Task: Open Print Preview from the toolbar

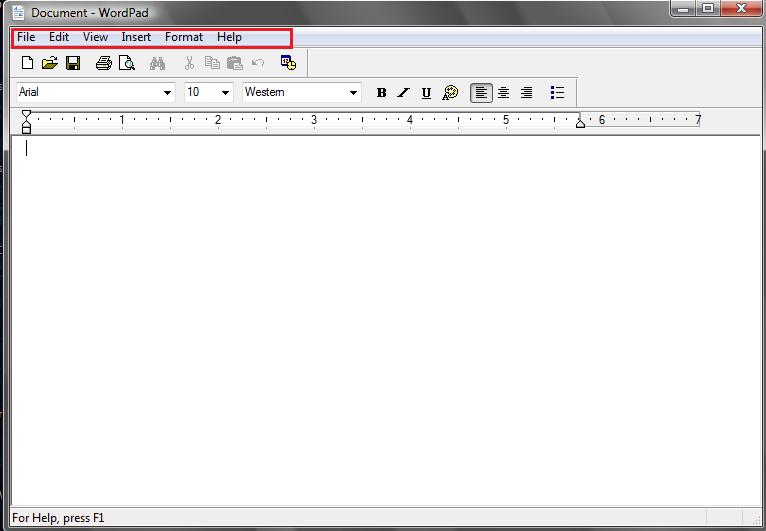Action: click(x=126, y=63)
